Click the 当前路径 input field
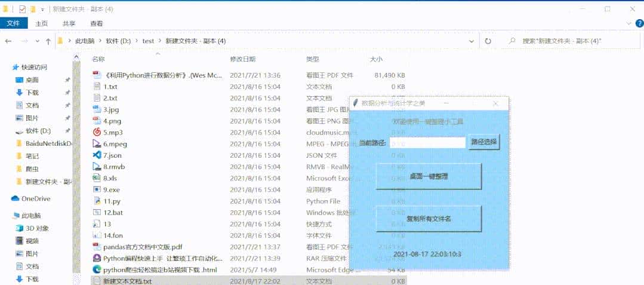Screen dimensions: 644x285 pos(427,143)
